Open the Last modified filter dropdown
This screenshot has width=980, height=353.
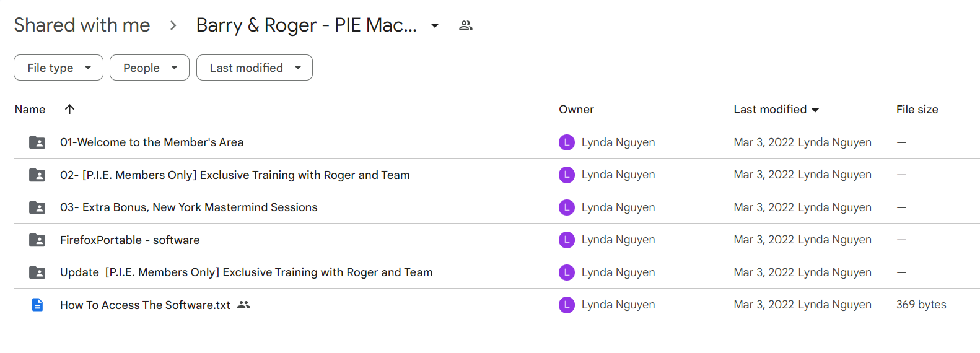point(255,68)
